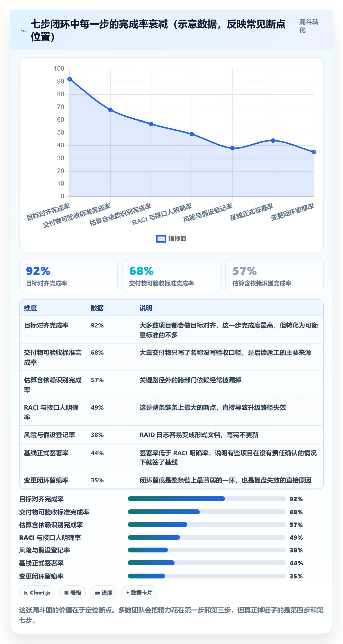Click the 68% progress bar
Image resolution: width=343 pixels, height=644 pixels.
tap(207, 512)
